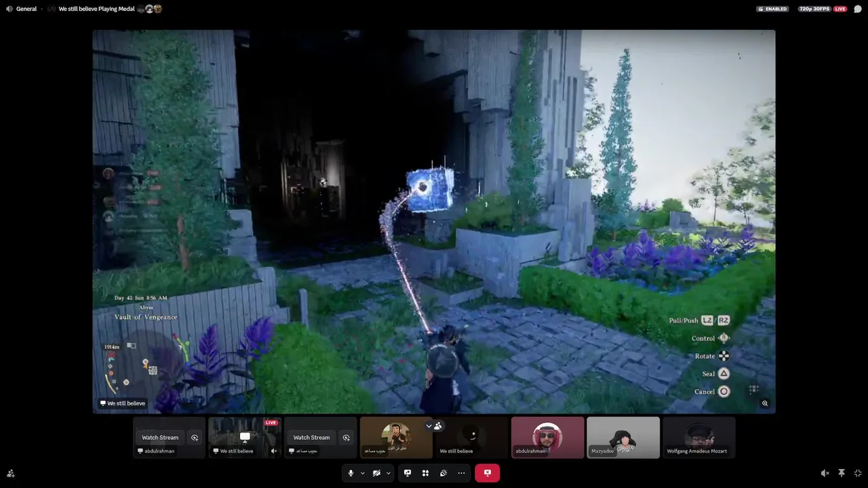Click the General voice channel name

26,9
